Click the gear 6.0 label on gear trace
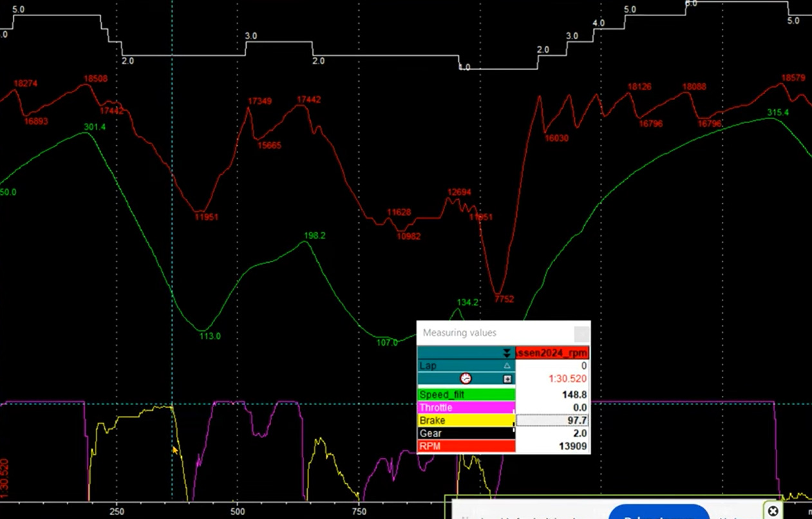 coord(691,3)
